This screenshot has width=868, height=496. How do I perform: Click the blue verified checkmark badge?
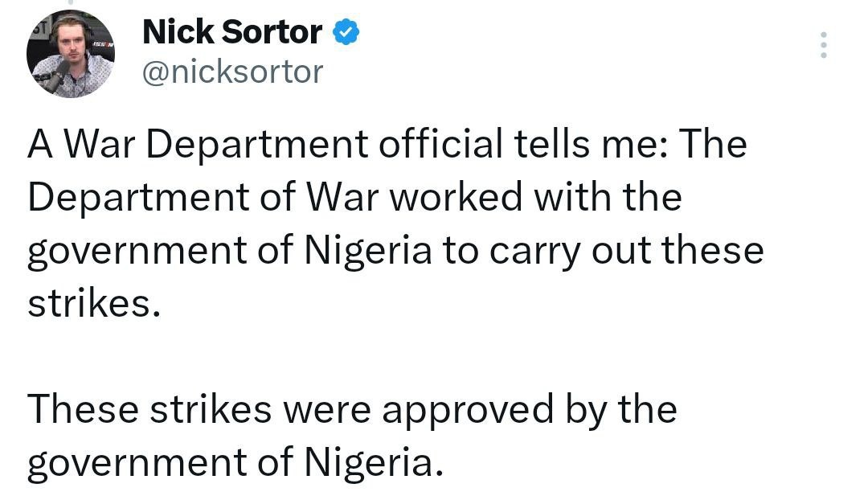(x=346, y=31)
